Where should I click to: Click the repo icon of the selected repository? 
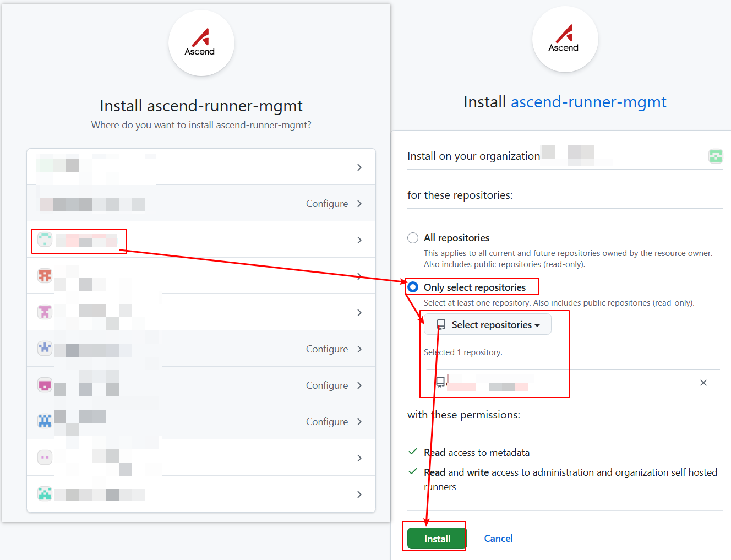click(x=440, y=382)
